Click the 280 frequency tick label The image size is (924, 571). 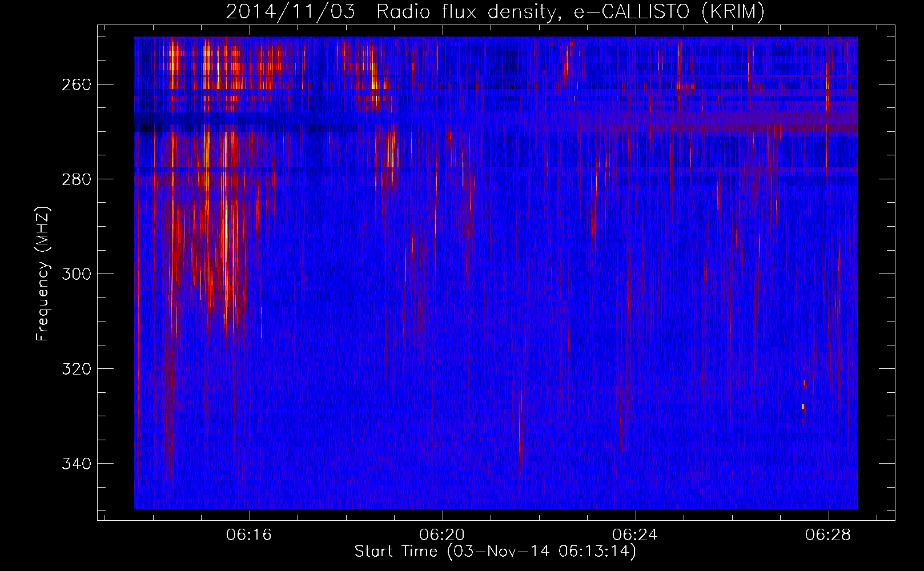click(x=78, y=179)
